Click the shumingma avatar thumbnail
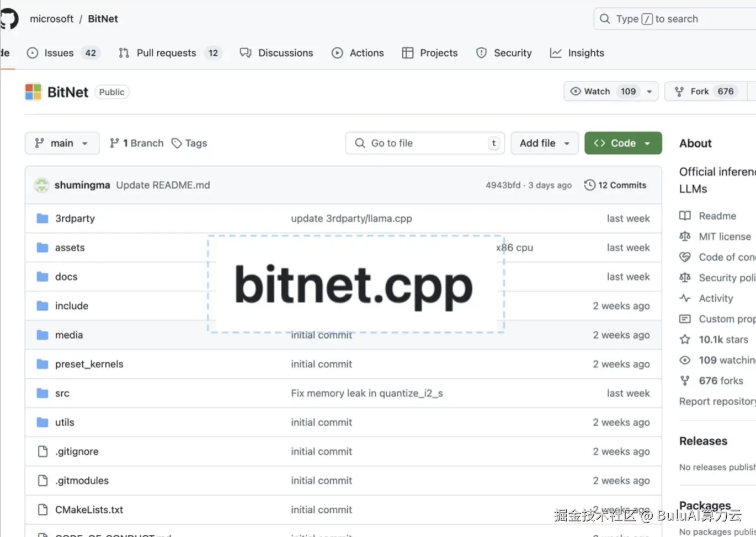The height and width of the screenshot is (537, 756). [x=41, y=185]
